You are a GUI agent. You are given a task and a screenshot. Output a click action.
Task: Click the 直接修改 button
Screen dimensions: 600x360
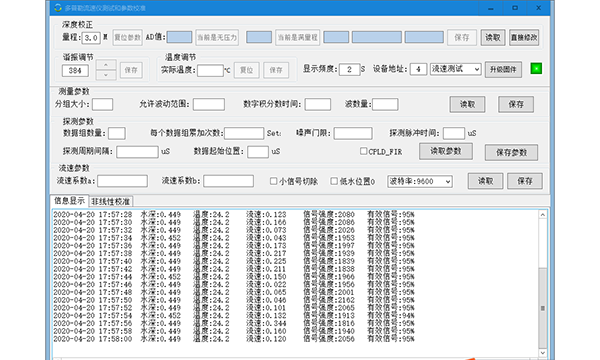pos(524,37)
